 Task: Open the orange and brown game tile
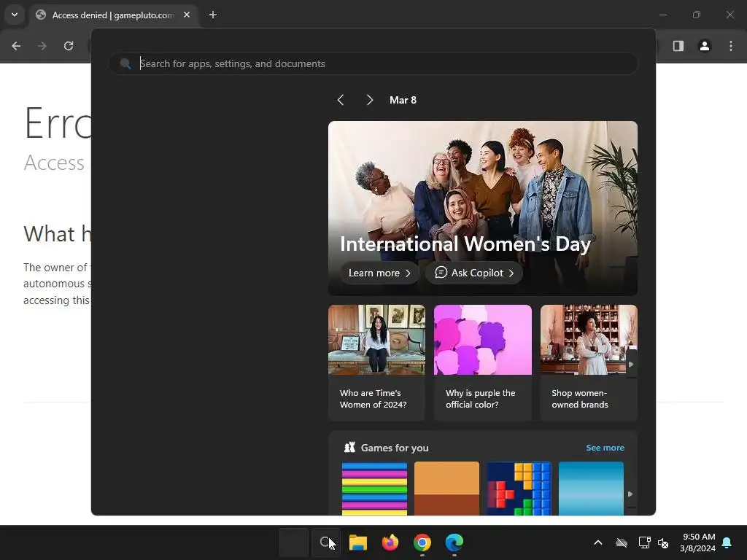(446, 489)
